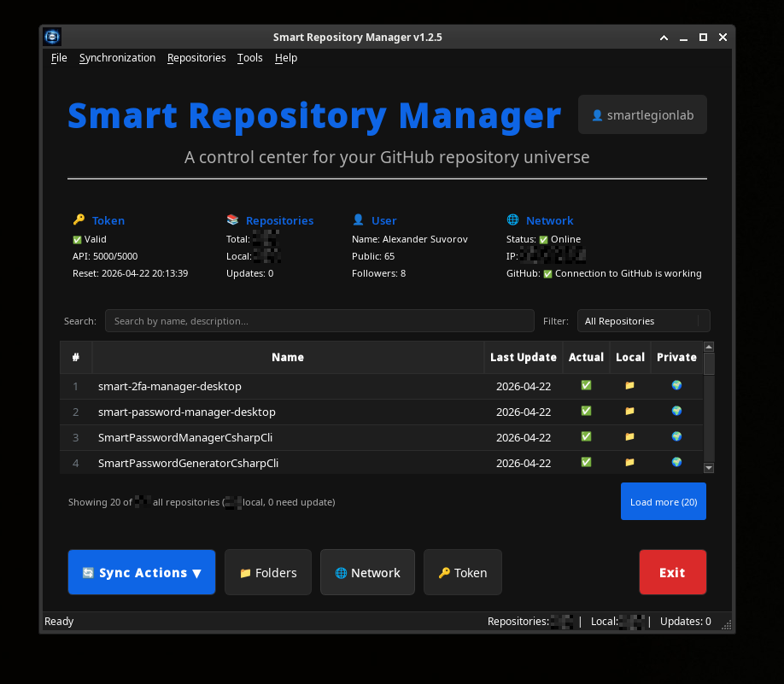Viewport: 784px width, 684px height.
Task: Click the table scrollbar down arrow
Action: tap(709, 468)
